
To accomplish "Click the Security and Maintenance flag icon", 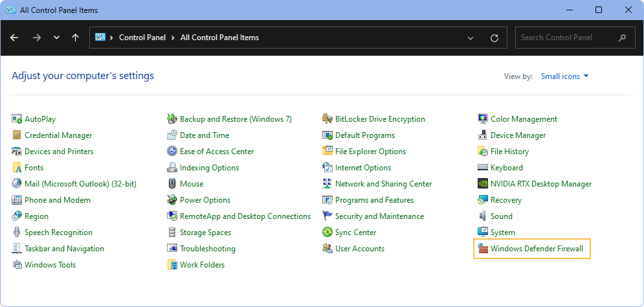I will click(x=328, y=216).
